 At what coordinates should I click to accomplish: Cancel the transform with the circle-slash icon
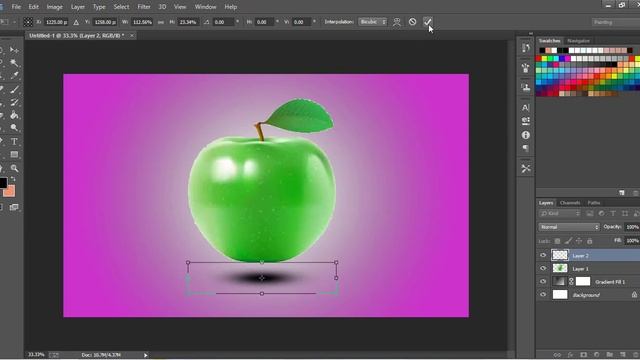[412, 22]
